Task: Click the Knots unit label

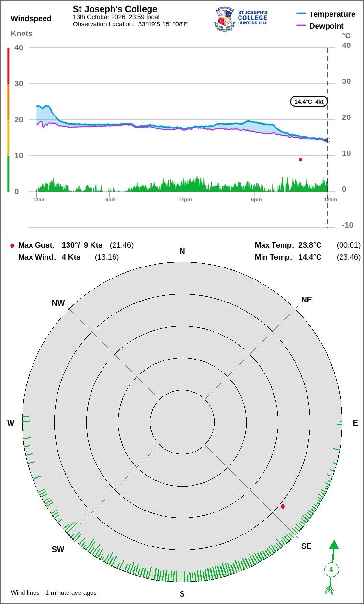Action: [22, 33]
